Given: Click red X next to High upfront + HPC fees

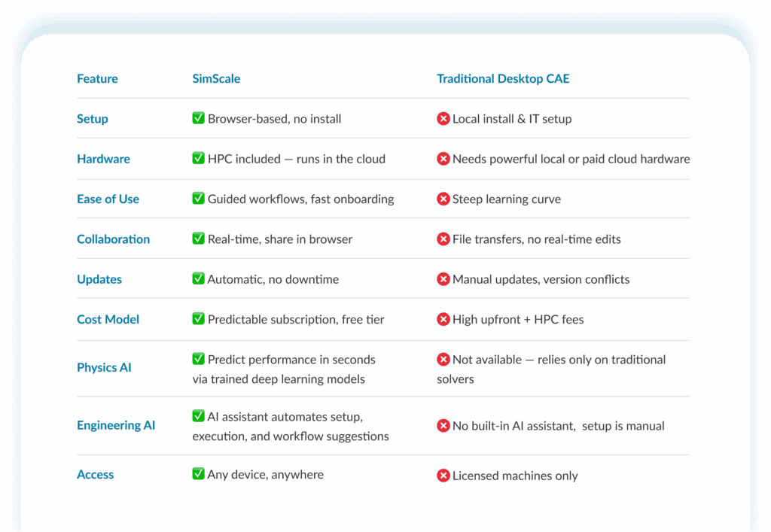Looking at the screenshot, I should click(x=443, y=320).
